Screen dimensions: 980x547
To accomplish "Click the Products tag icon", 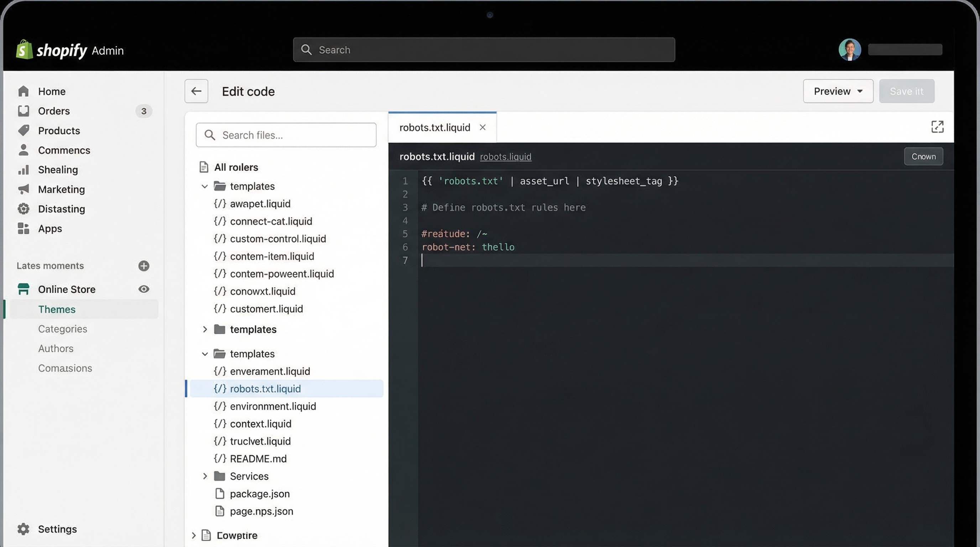I will [23, 130].
